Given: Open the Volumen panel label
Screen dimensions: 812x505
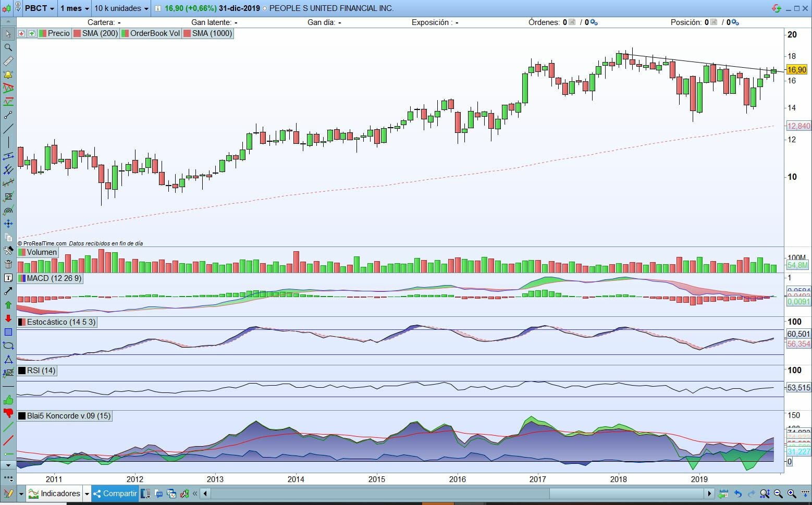Looking at the screenshot, I should [x=38, y=252].
